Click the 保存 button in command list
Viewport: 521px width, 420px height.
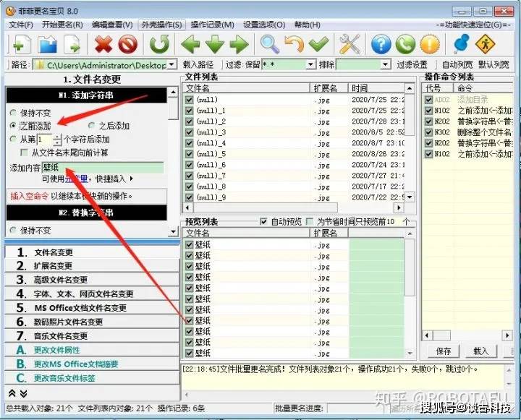click(x=444, y=351)
